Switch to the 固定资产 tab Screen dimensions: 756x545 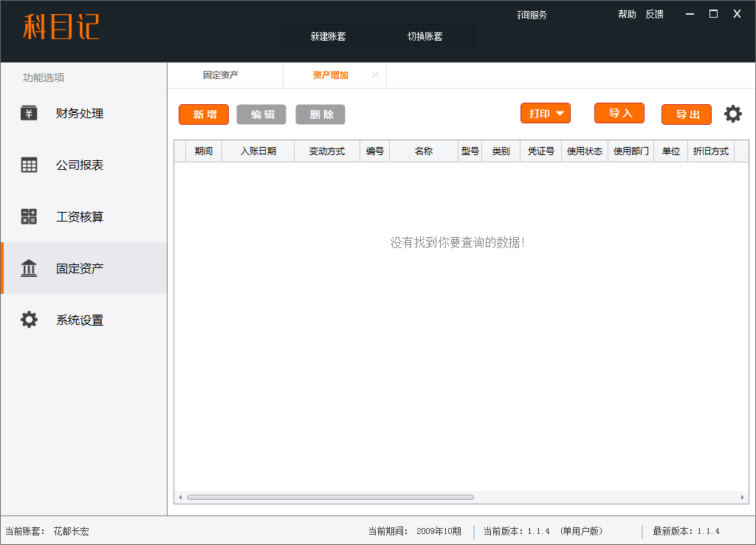coord(221,75)
